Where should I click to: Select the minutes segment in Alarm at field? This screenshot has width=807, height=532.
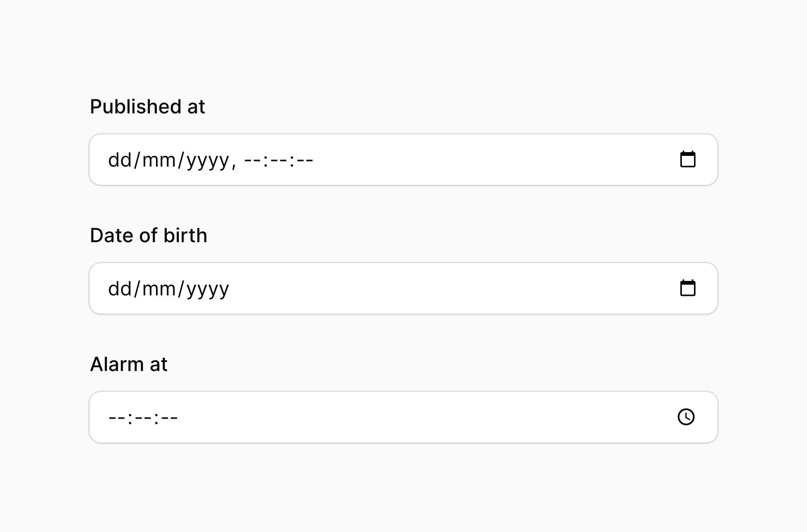click(143, 417)
